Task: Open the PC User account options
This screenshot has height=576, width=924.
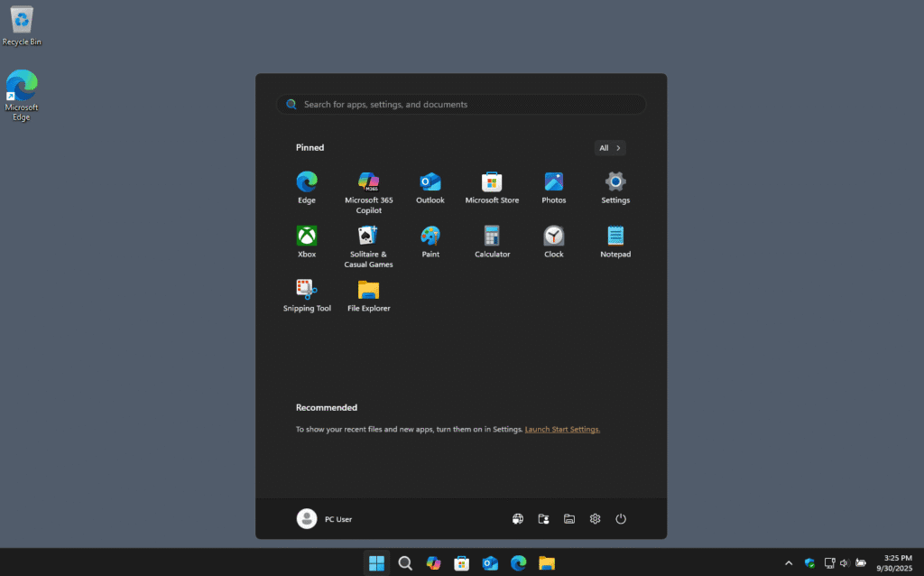Action: coord(324,518)
